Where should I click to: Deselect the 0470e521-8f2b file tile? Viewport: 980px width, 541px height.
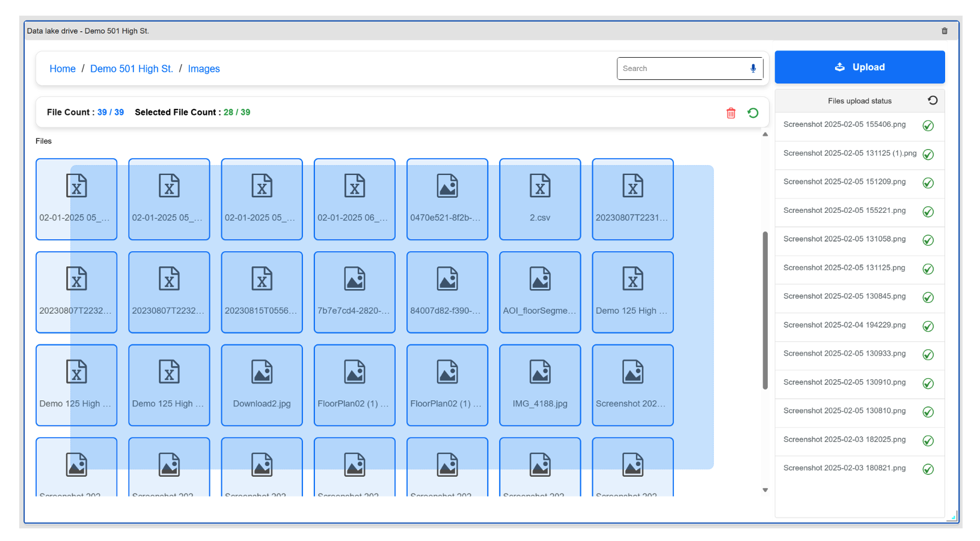(447, 200)
